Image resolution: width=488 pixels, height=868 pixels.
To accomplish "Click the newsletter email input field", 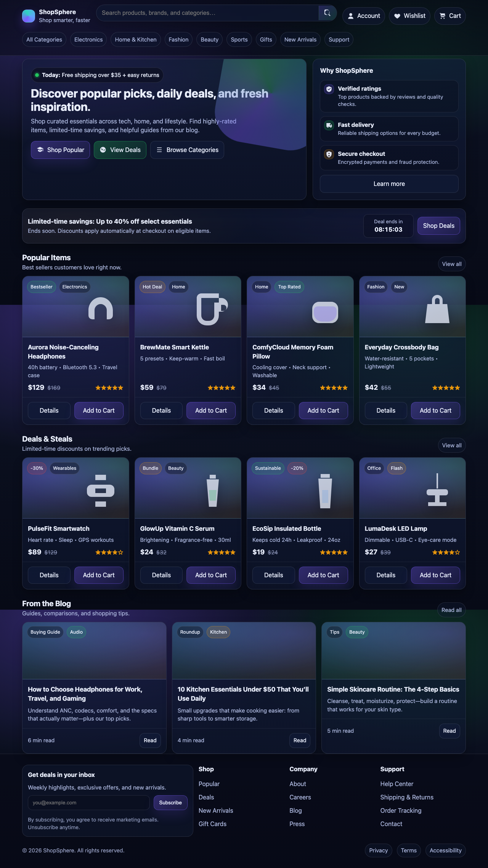I will tap(88, 802).
